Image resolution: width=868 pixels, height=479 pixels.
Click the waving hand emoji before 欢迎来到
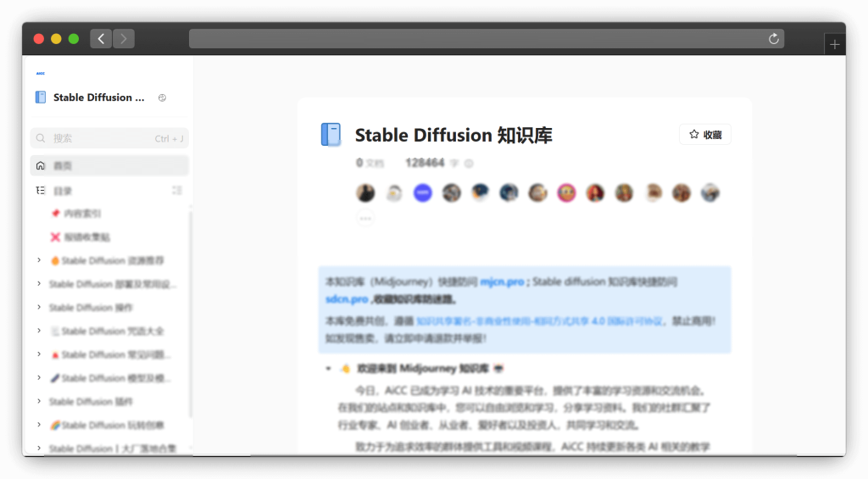coord(346,368)
